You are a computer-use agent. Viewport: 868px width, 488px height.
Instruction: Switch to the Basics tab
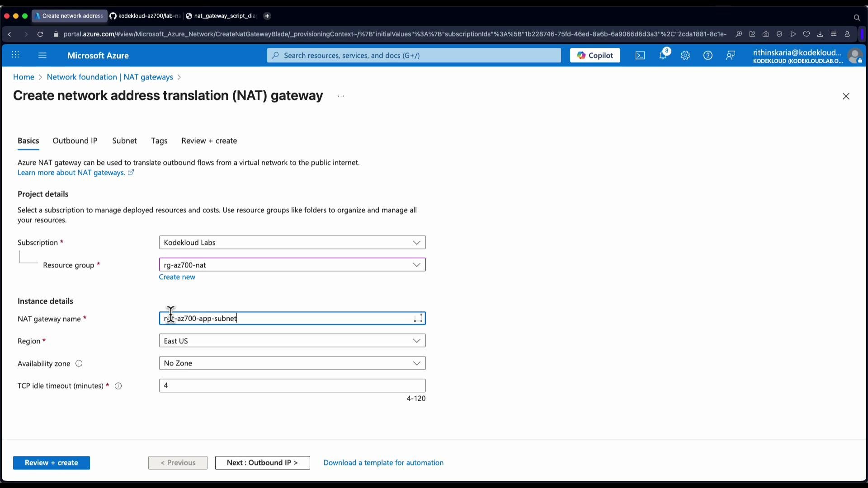28,141
